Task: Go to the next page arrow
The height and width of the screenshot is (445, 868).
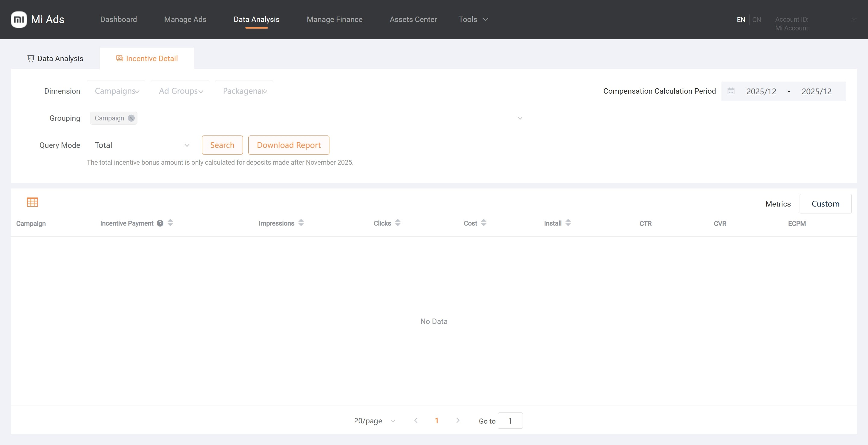Action: pos(458,420)
